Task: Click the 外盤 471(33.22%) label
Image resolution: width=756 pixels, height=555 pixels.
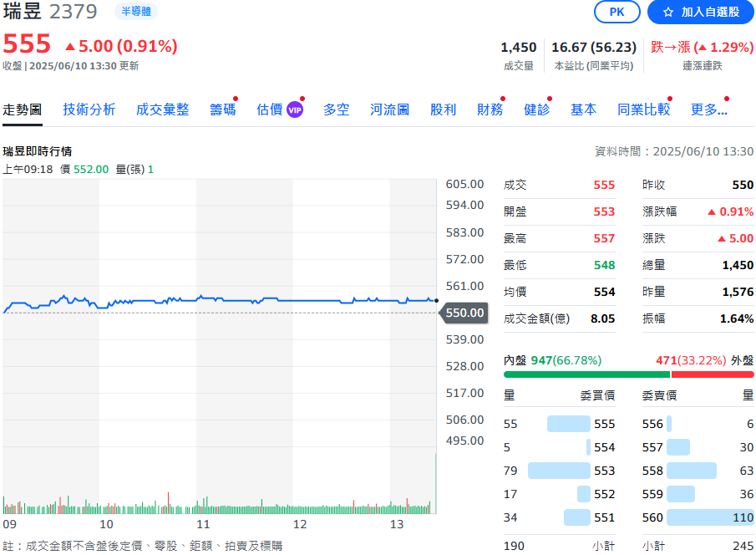Action: pos(704,360)
